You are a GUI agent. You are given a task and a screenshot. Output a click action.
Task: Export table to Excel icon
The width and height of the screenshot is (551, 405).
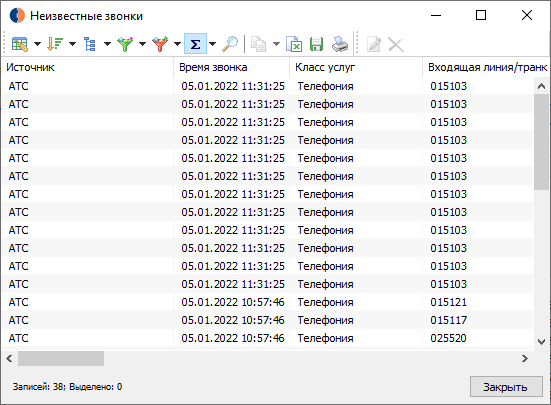click(x=294, y=44)
